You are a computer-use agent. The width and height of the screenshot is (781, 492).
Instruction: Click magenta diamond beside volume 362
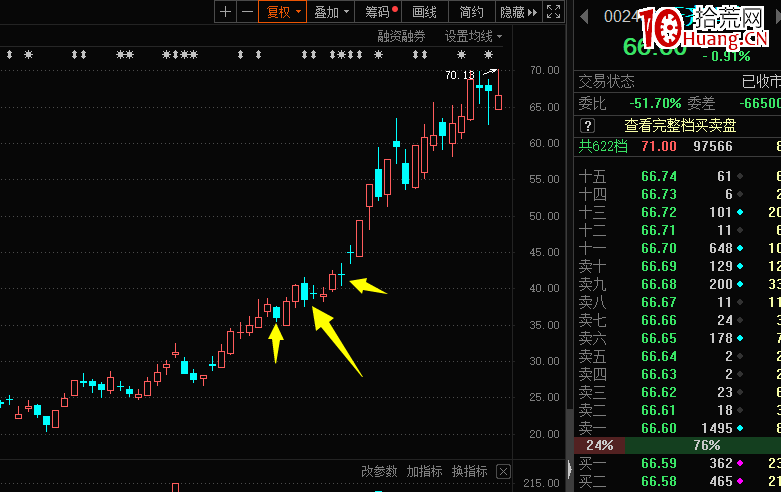pyautogui.click(x=740, y=463)
